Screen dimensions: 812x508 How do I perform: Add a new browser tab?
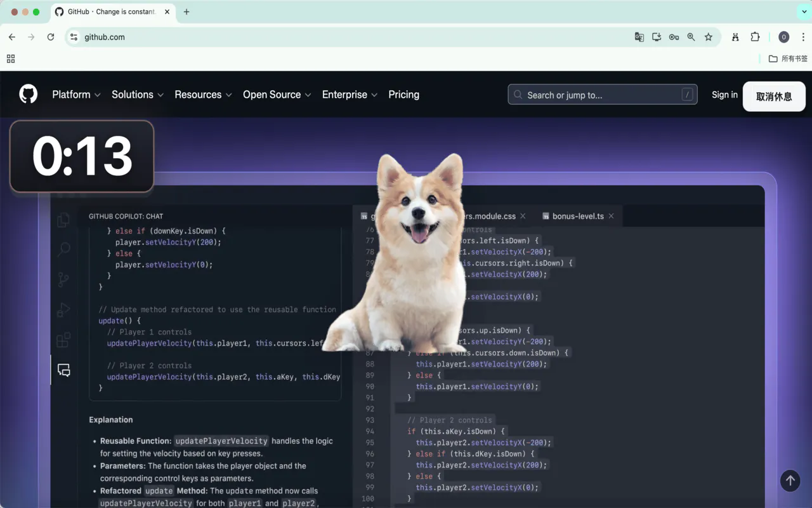point(187,11)
